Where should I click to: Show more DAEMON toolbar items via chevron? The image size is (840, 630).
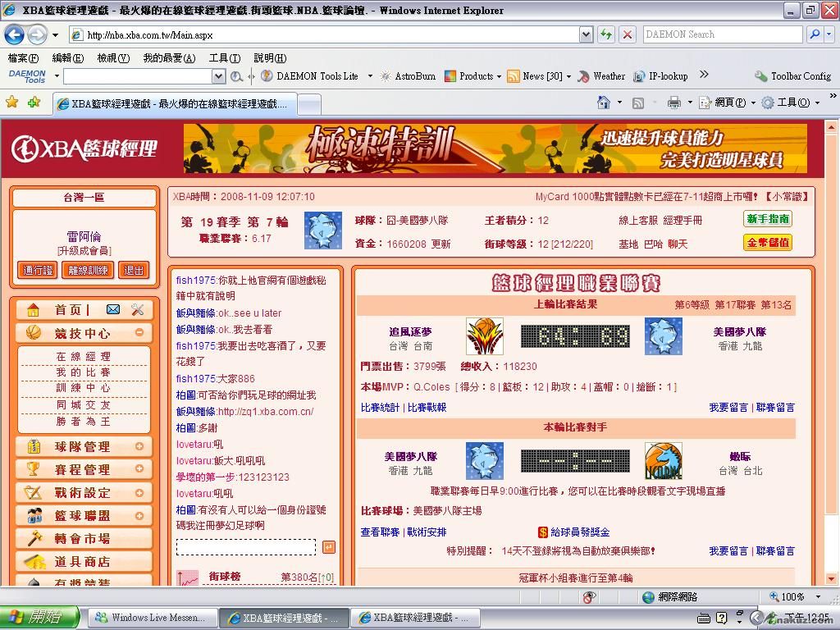pos(704,75)
